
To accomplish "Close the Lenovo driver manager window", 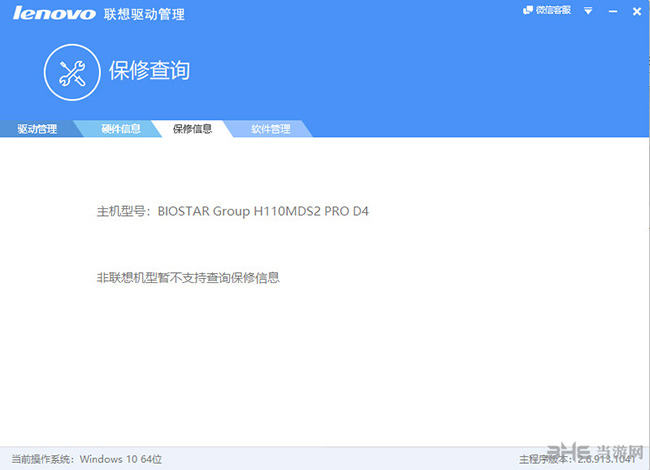I will [x=637, y=11].
